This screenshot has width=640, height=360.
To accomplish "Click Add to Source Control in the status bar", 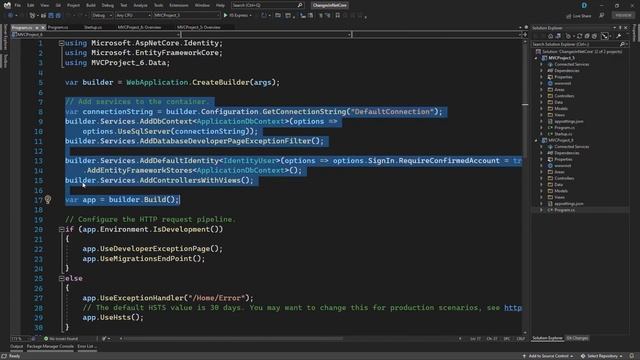I will [548, 356].
